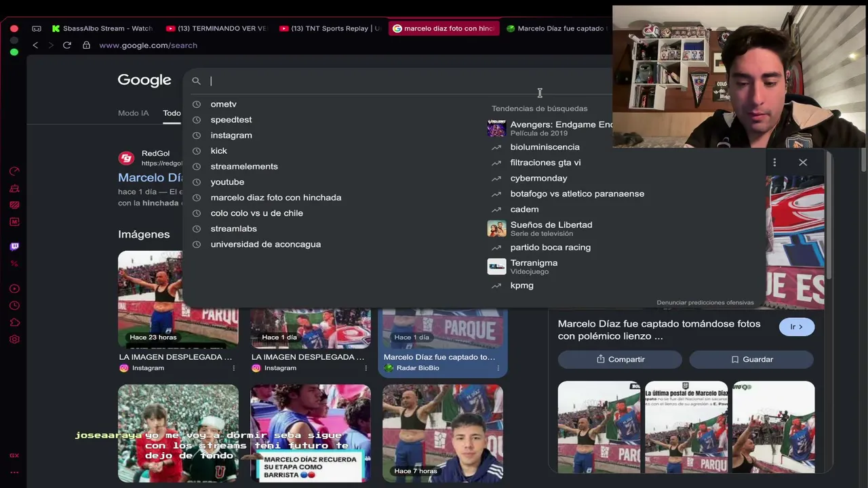Choose the filtraciones gta vi trend

[545, 163]
